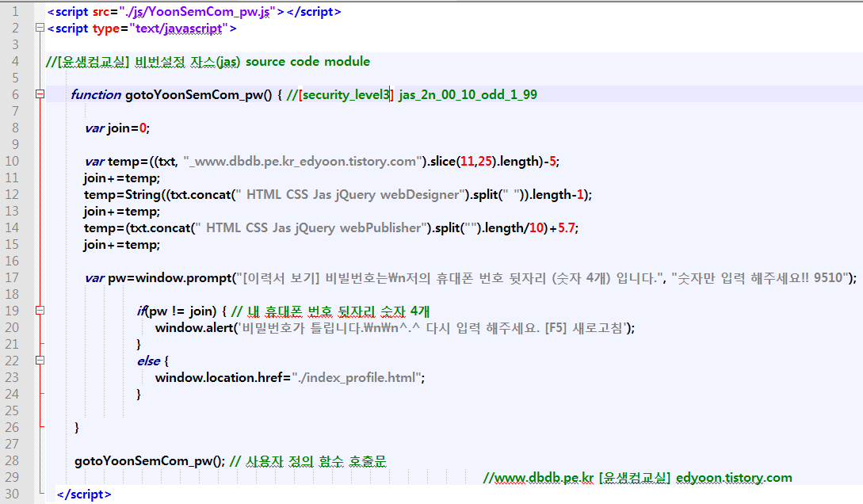
Task: Click the //www.dbdb.pe.kr comment URL on line 29
Action: point(538,478)
